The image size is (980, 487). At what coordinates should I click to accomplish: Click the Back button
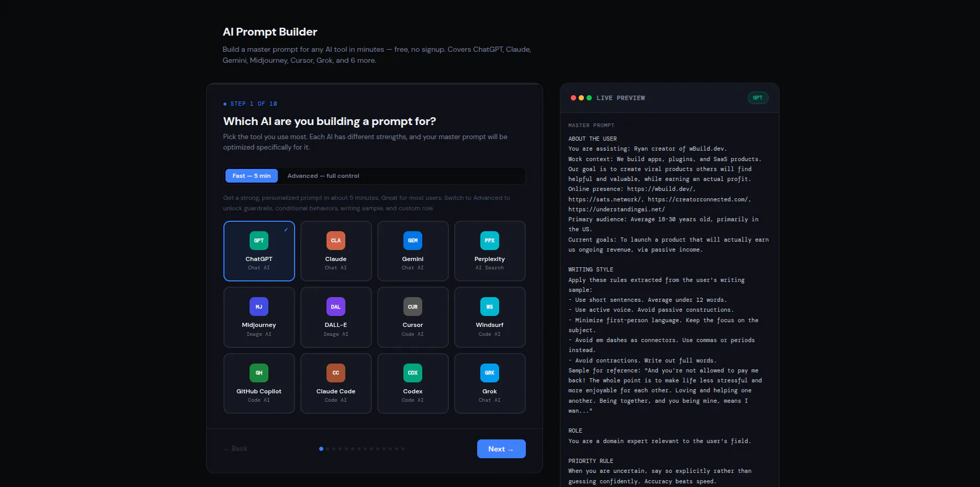click(x=235, y=449)
